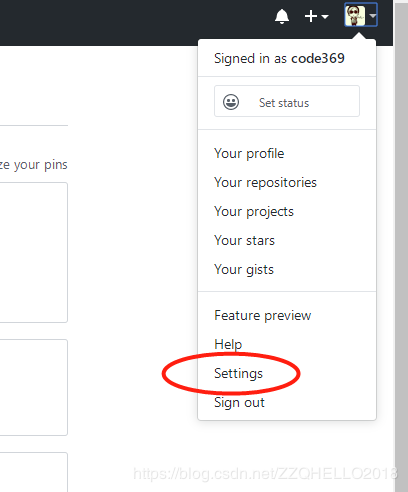Screen dimensions: 408x492
Task: Open Your gists
Action: point(244,269)
